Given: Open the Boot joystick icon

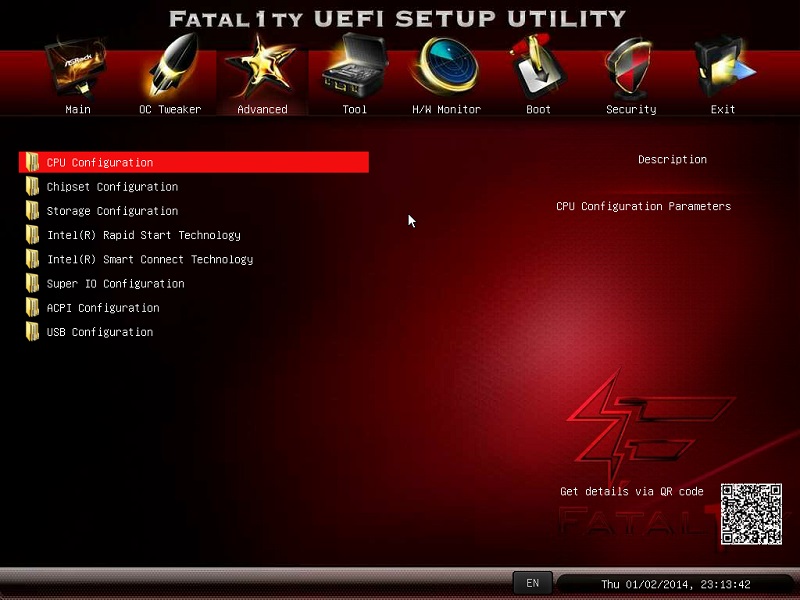Looking at the screenshot, I should 536,66.
